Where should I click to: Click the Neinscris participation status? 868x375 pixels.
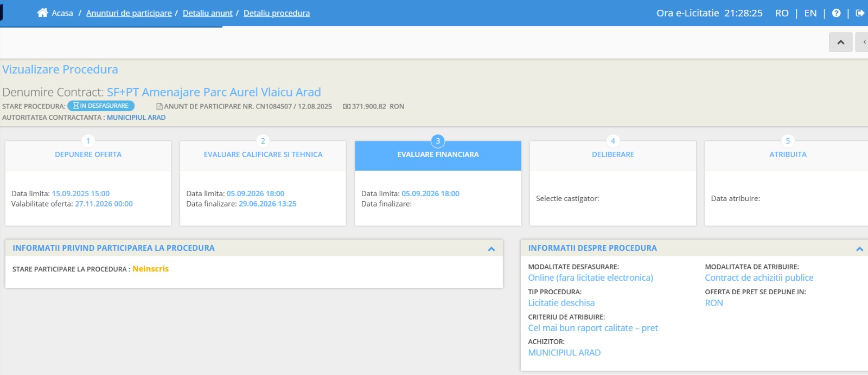150,269
